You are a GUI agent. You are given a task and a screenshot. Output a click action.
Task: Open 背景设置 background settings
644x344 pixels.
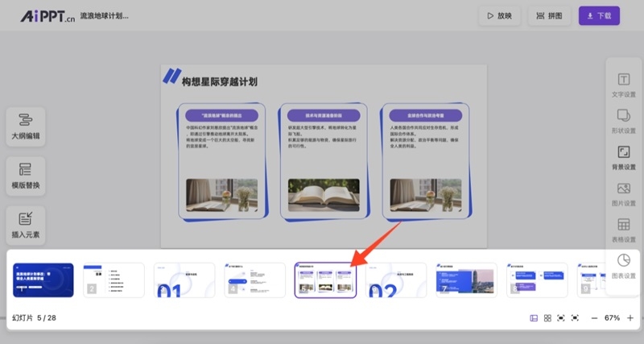pos(623,157)
